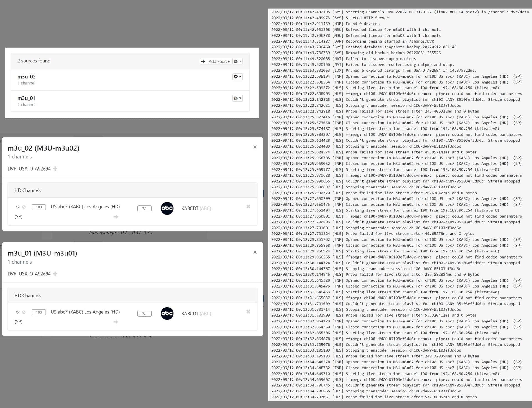Close the m3u_02 (M3U-m3u02) dialog
The height and width of the screenshot is (408, 532).
(255, 147)
